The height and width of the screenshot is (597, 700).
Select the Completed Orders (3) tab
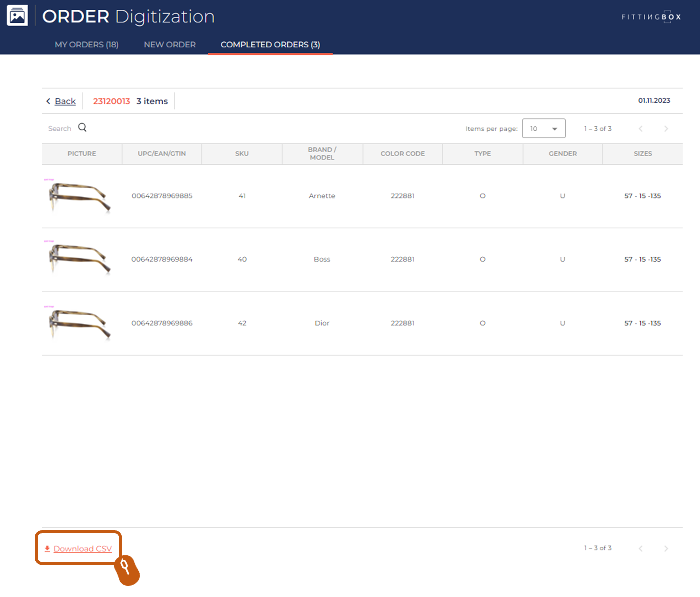click(270, 45)
